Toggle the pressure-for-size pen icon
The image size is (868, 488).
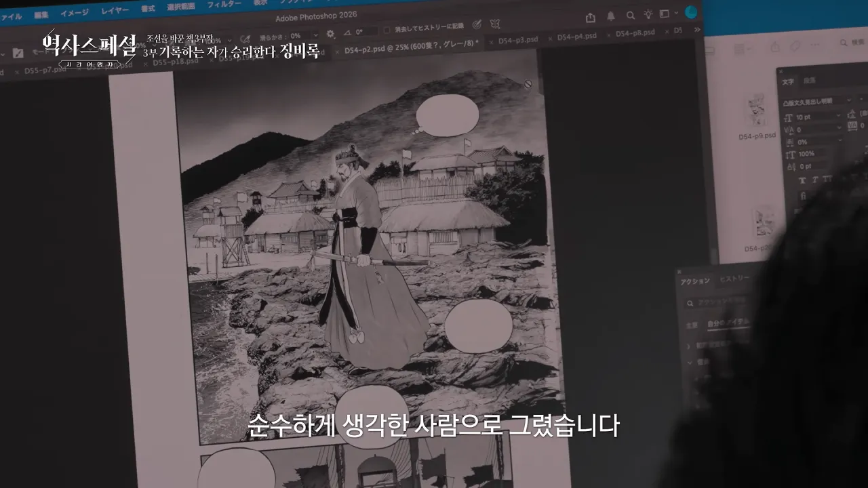[476, 24]
